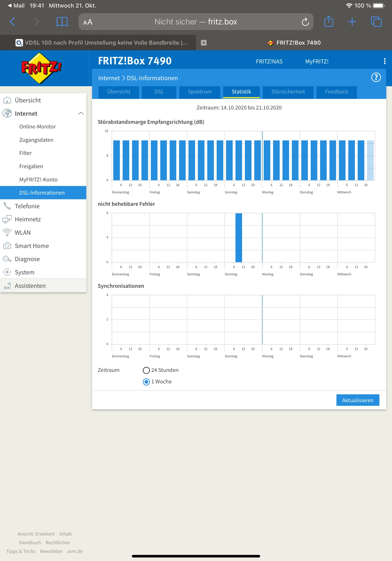Image resolution: width=392 pixels, height=561 pixels.
Task: Collapse the Internet menu section
Action: point(81,113)
